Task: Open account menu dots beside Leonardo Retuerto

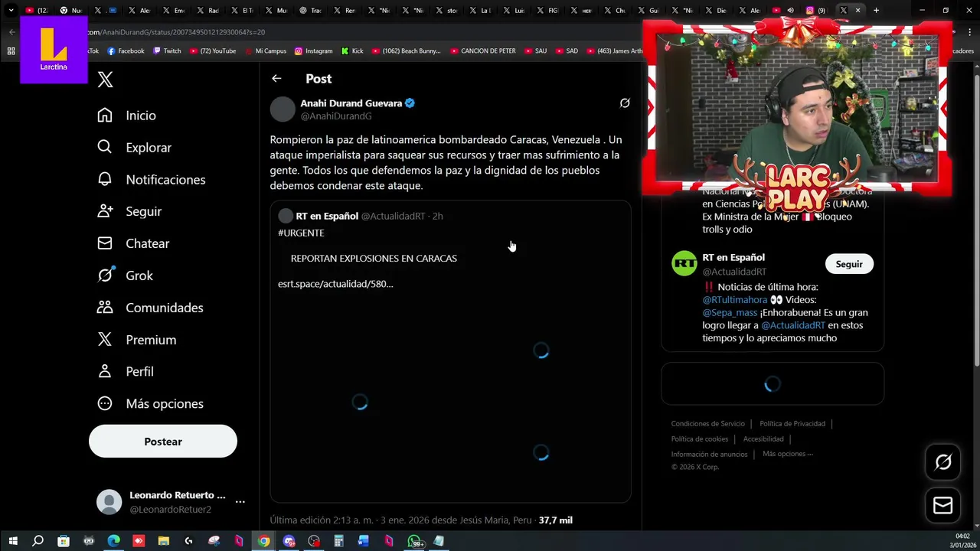Action: (x=240, y=502)
